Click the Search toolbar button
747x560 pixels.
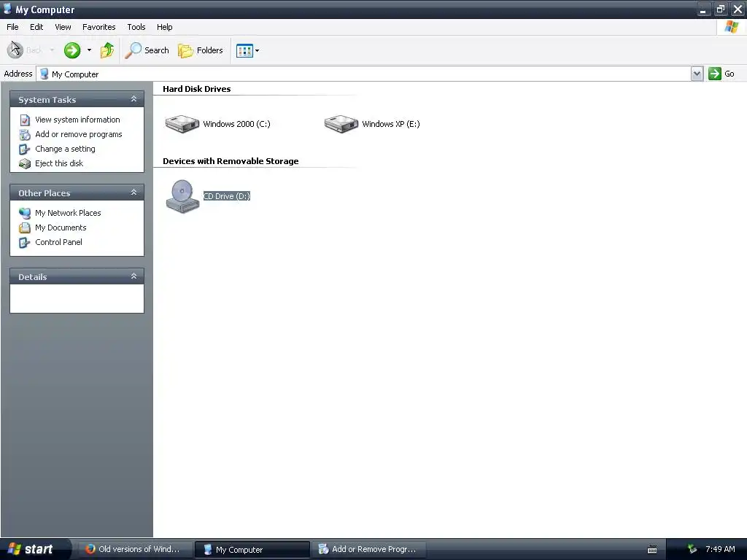[147, 50]
